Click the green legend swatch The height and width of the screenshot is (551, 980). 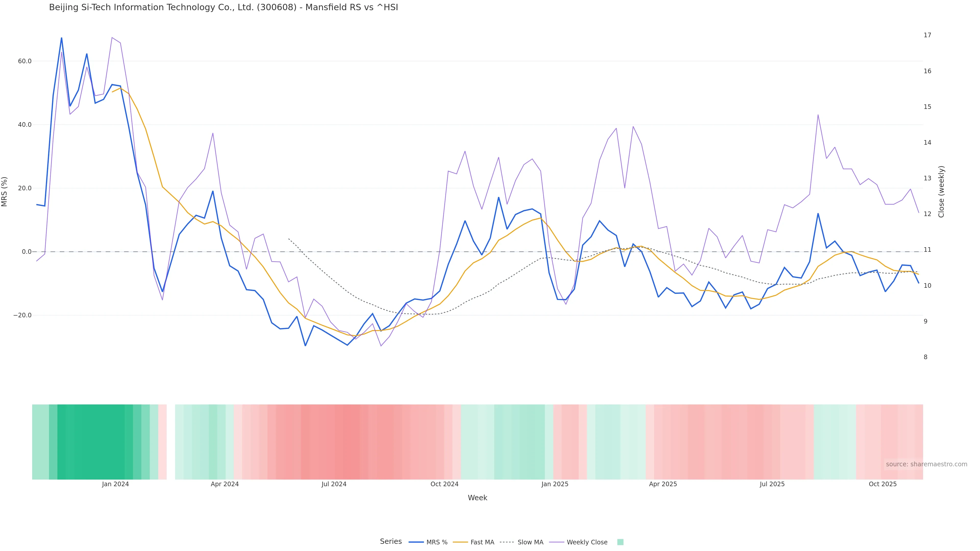tap(620, 542)
